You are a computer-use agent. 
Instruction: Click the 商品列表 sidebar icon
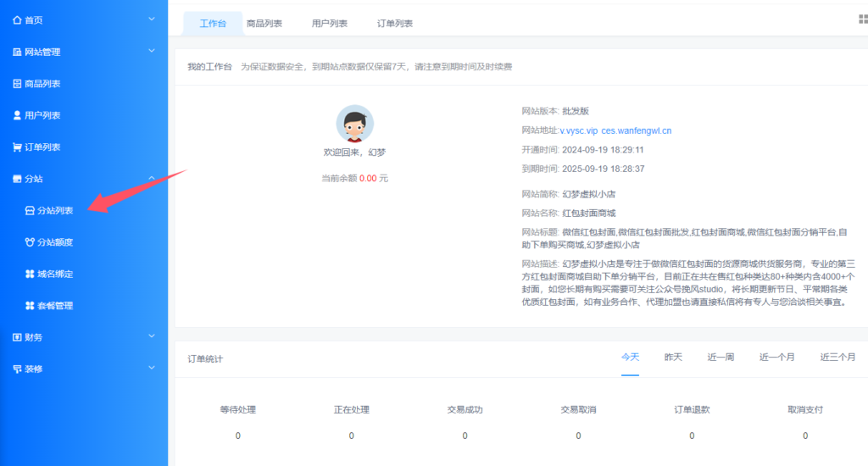pos(17,84)
